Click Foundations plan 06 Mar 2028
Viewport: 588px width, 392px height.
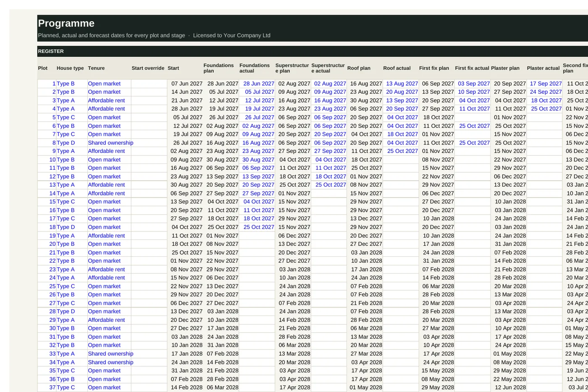[x=223, y=387]
